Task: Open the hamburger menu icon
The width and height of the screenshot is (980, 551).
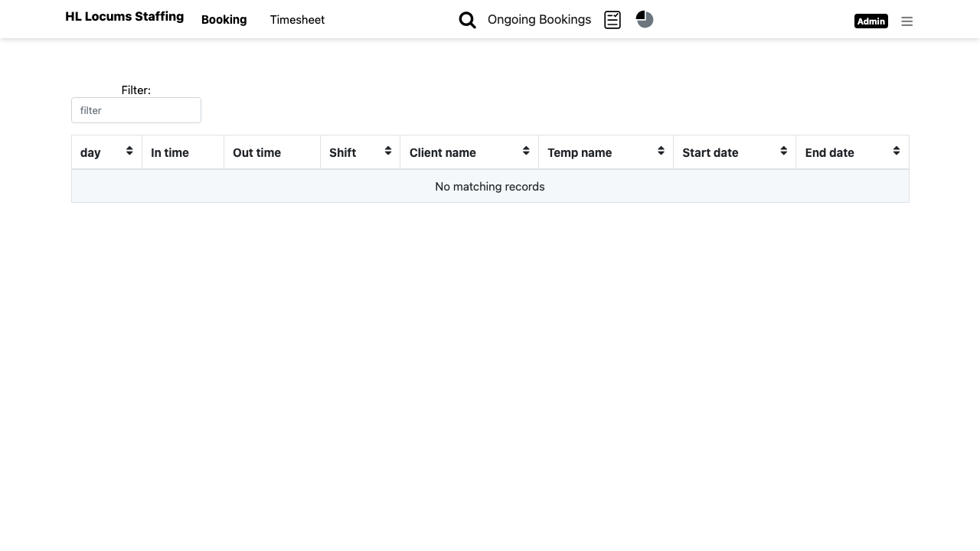Action: [x=907, y=21]
